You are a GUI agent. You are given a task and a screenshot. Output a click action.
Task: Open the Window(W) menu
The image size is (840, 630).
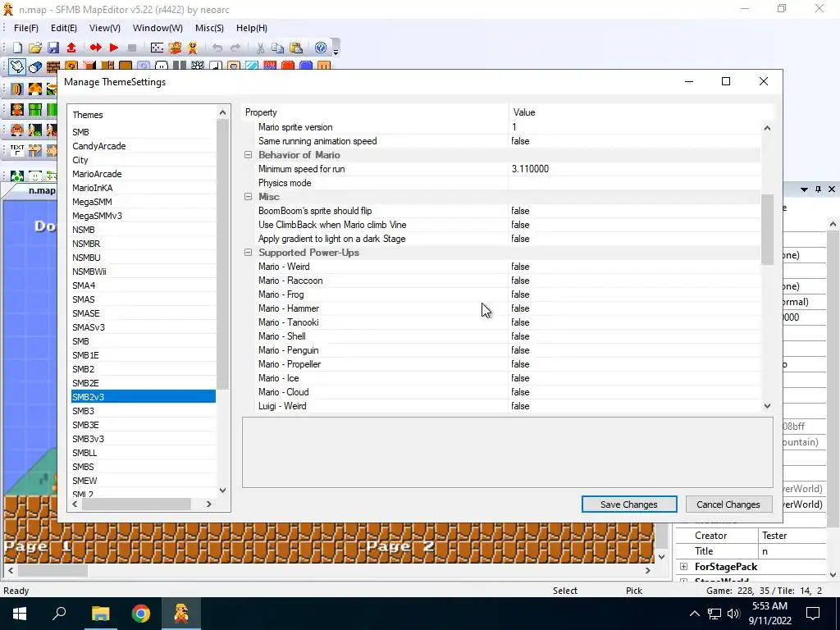pyautogui.click(x=157, y=28)
